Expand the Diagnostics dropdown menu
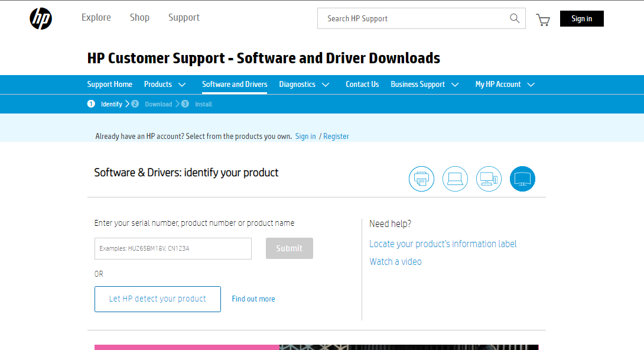 (x=304, y=85)
